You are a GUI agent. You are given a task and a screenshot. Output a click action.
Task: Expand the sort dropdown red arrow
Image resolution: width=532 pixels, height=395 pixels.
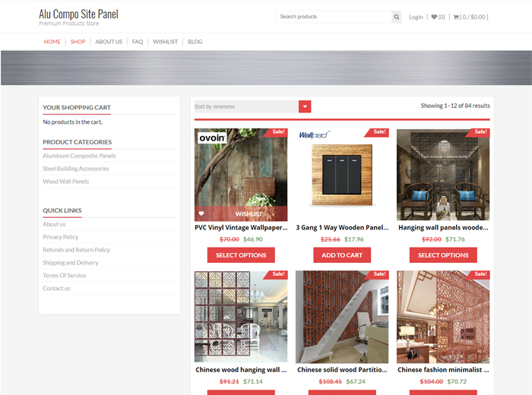(x=305, y=107)
